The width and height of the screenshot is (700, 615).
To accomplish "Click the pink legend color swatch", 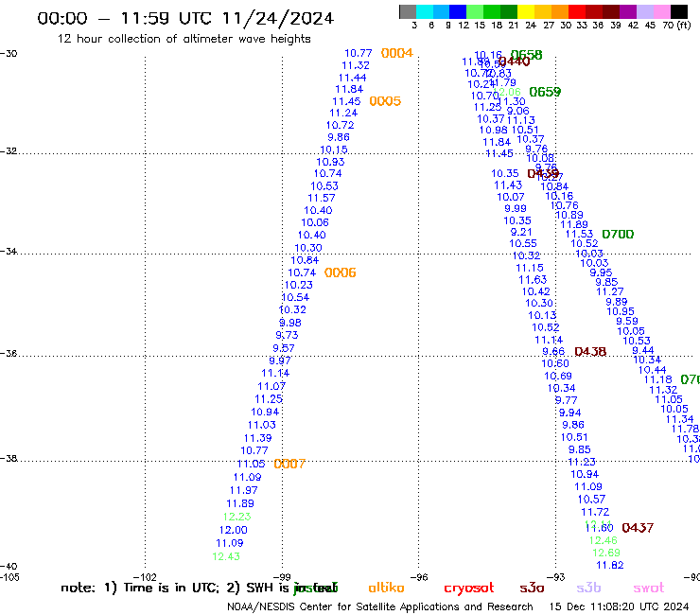I will click(660, 11).
